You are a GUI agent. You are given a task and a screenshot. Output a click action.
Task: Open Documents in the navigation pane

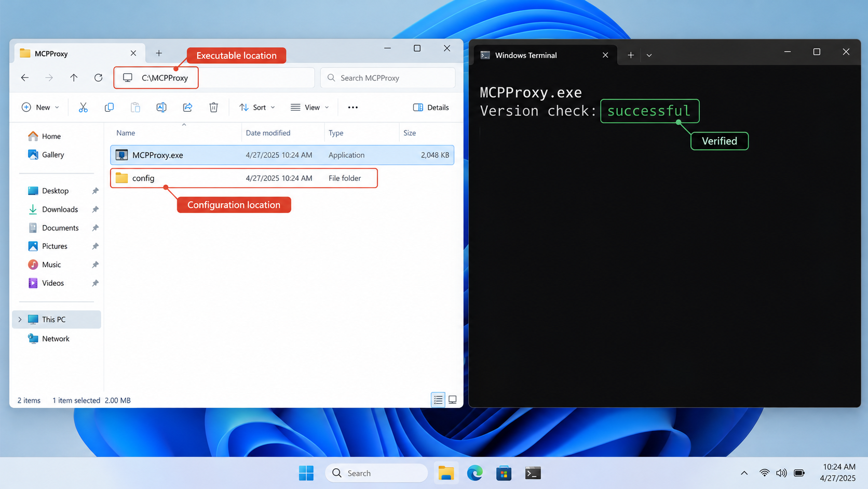(x=60, y=228)
